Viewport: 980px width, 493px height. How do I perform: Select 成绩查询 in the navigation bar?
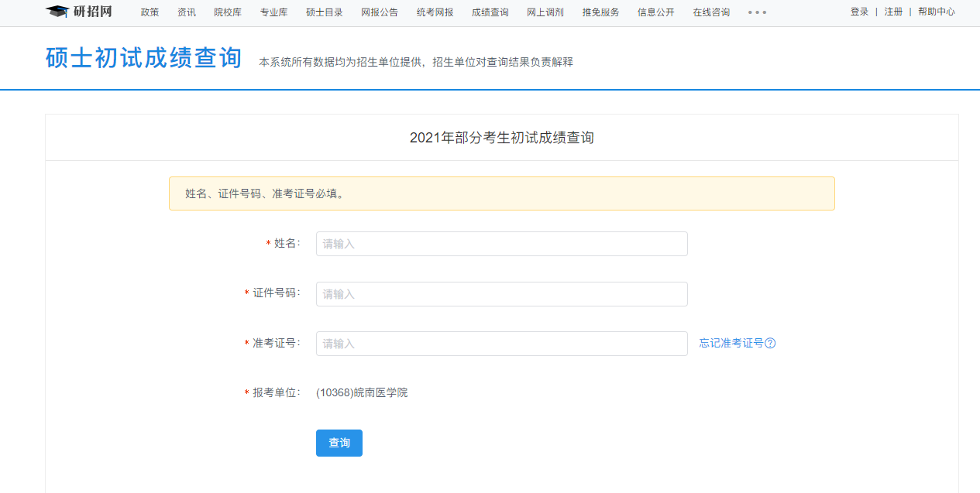pyautogui.click(x=490, y=12)
